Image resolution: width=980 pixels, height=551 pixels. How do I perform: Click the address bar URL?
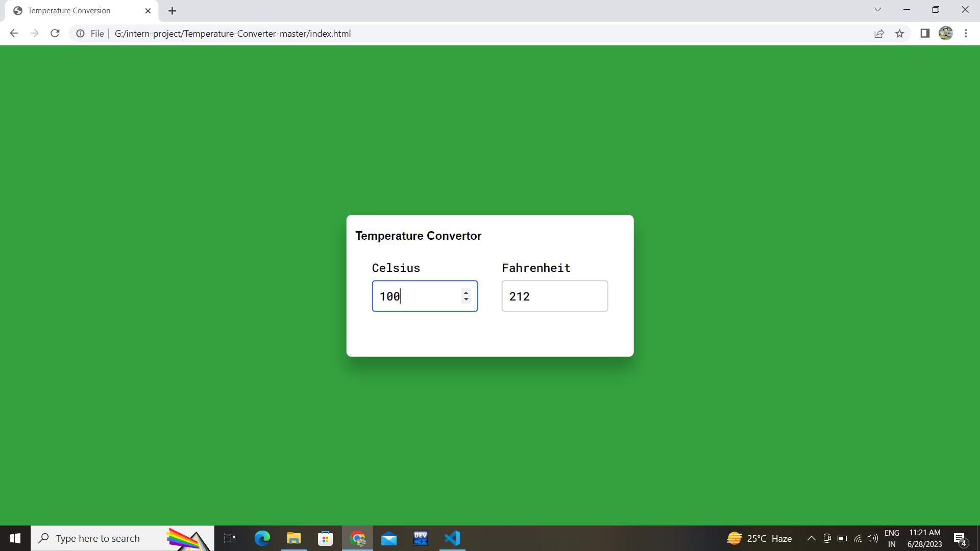click(233, 34)
